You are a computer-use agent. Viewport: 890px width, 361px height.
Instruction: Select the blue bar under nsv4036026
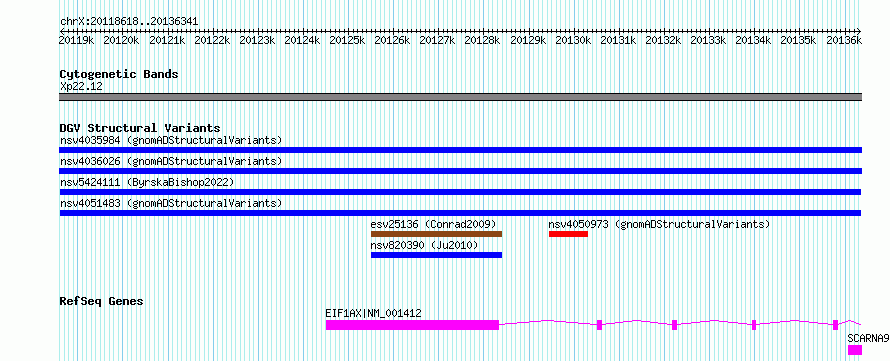coord(460,171)
